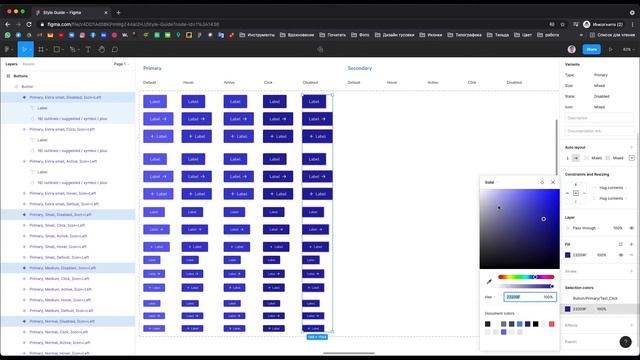Image resolution: width=640 pixels, height=360 pixels.
Task: Select the Move tool in toolbar
Action: [x=25, y=49]
